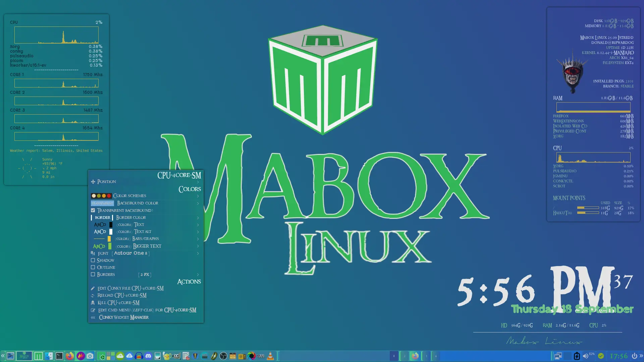Click the power button in the panel
Image resolution: width=644 pixels, height=362 pixels.
634,356
